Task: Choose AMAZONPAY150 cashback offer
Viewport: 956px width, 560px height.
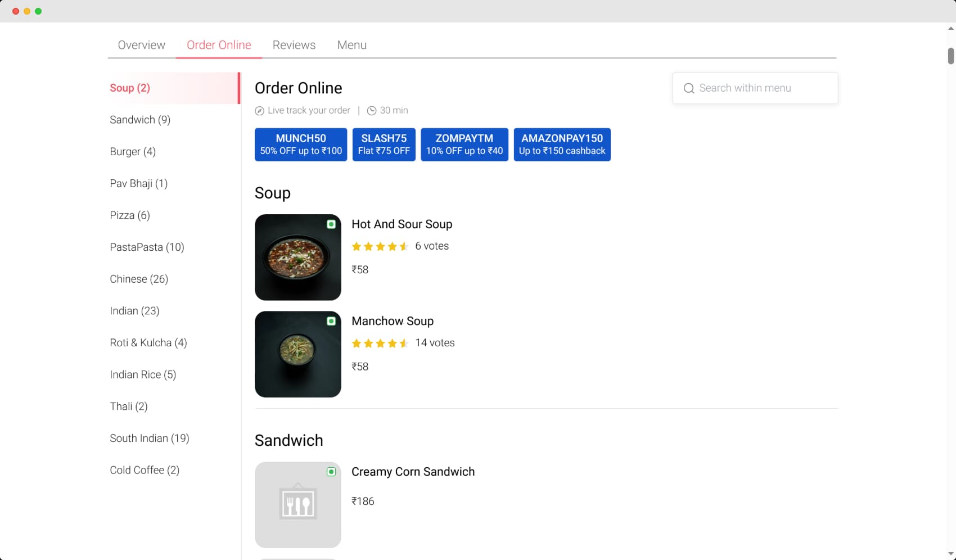Action: click(x=562, y=144)
